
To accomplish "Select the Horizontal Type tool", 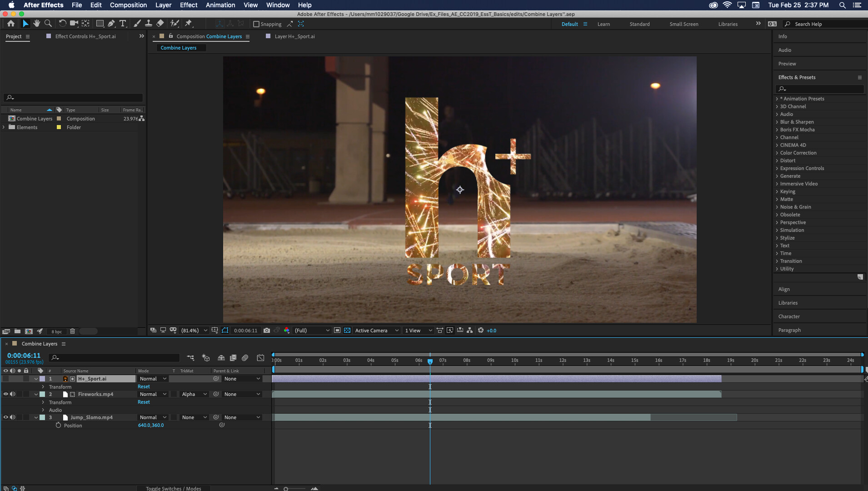I will [x=123, y=23].
